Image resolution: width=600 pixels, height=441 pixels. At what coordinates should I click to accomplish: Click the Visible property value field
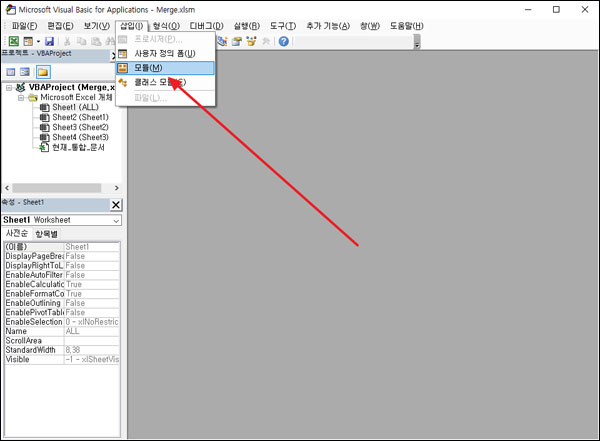click(x=92, y=359)
